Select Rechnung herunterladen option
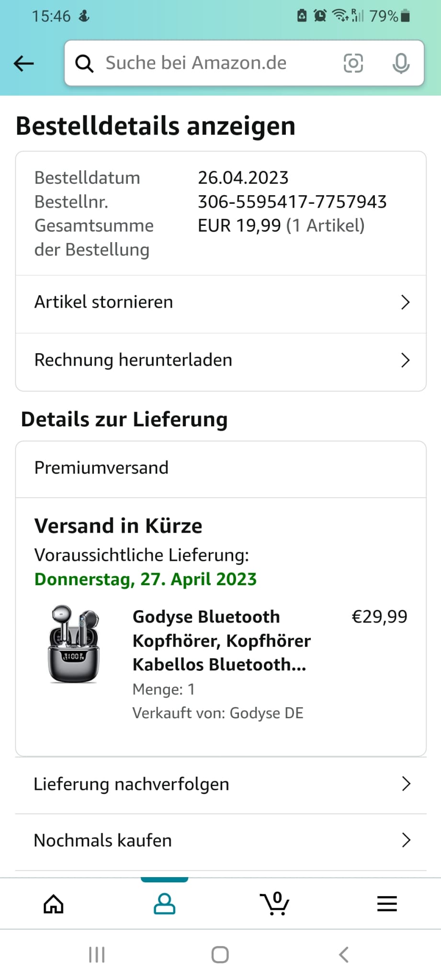 133,360
